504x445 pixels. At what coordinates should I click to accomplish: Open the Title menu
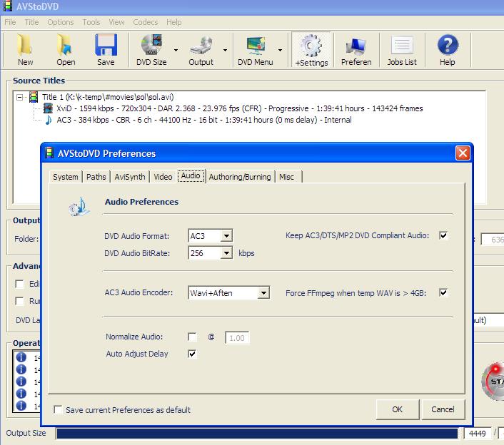click(x=31, y=22)
